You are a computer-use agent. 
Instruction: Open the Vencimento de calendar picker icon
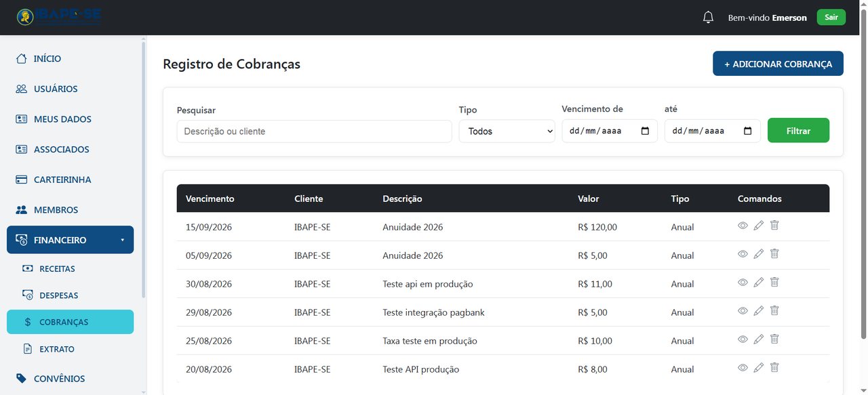click(x=645, y=131)
